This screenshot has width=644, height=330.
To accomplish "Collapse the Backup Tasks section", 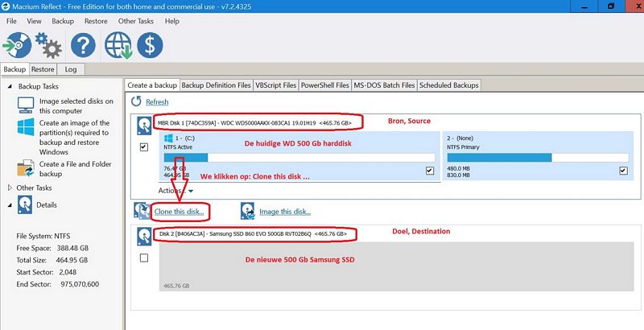I will pos(10,87).
